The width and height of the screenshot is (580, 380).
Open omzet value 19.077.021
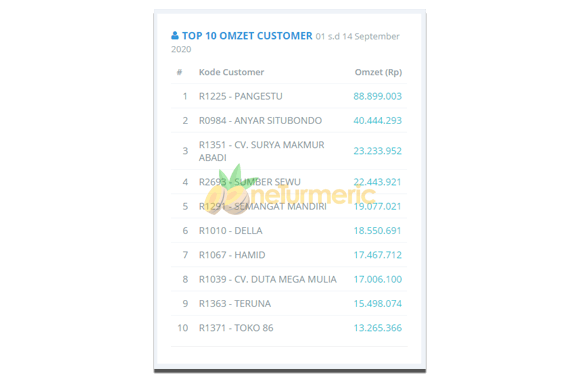377,206
